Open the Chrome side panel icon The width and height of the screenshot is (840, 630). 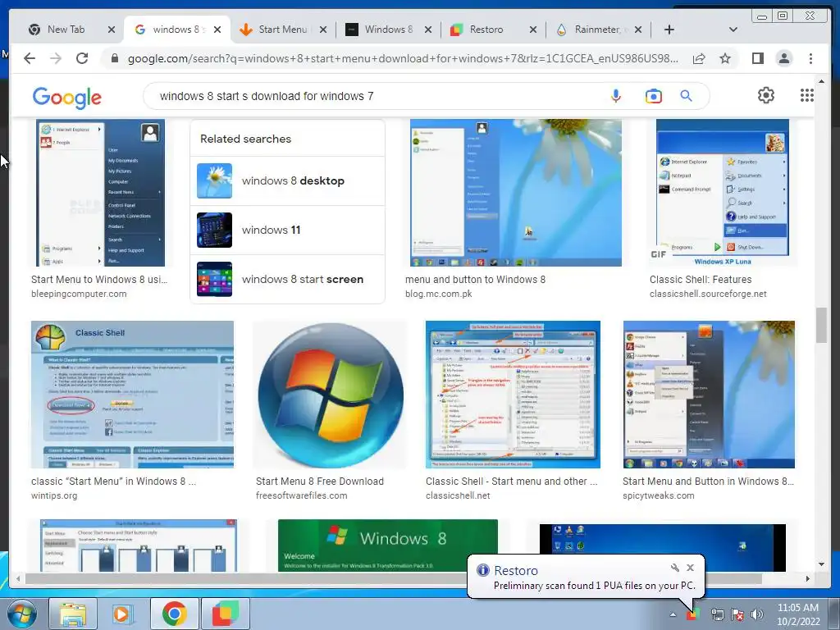[757, 58]
